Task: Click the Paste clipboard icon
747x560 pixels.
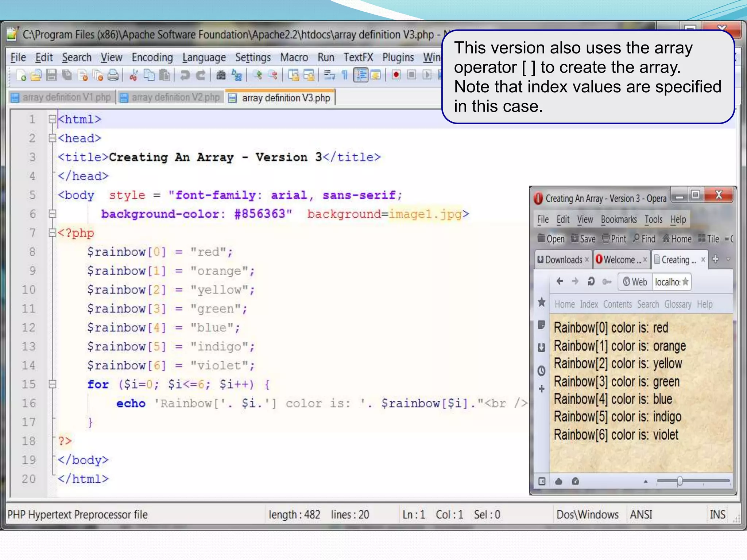Action: point(165,75)
